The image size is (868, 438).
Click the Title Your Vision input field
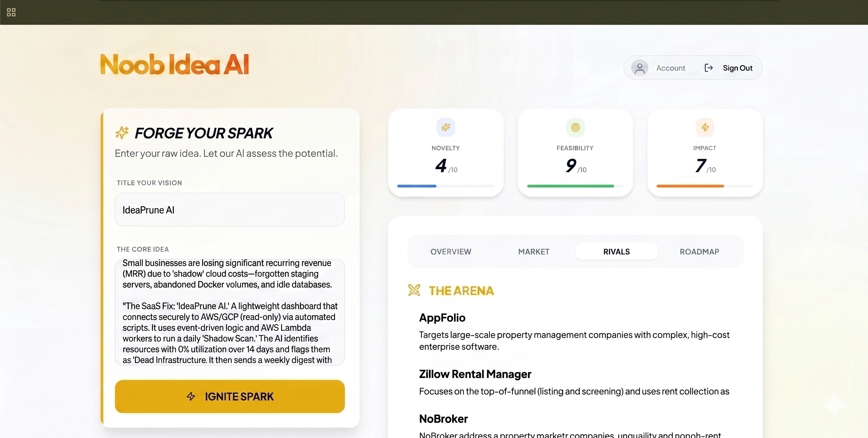click(x=230, y=209)
